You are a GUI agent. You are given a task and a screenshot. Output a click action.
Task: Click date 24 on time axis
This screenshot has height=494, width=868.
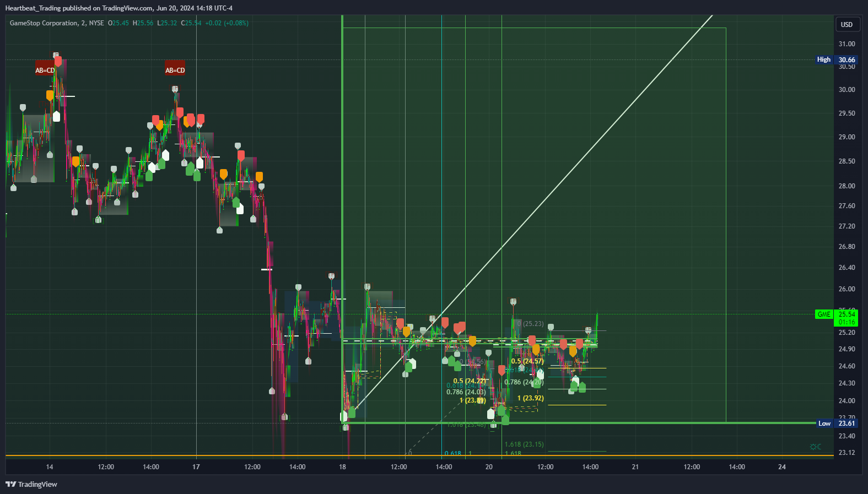point(782,467)
